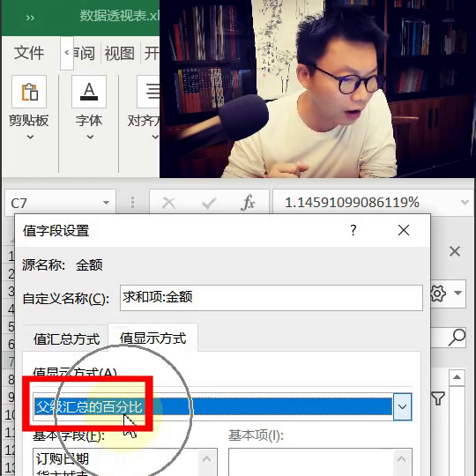Click the filter funnel icon in field pane

click(x=438, y=398)
